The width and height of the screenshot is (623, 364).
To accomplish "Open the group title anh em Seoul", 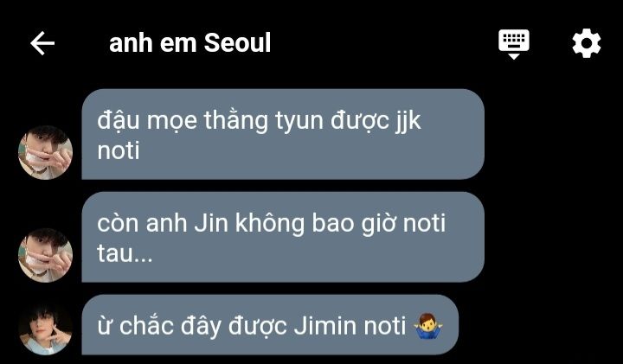I will coord(189,43).
